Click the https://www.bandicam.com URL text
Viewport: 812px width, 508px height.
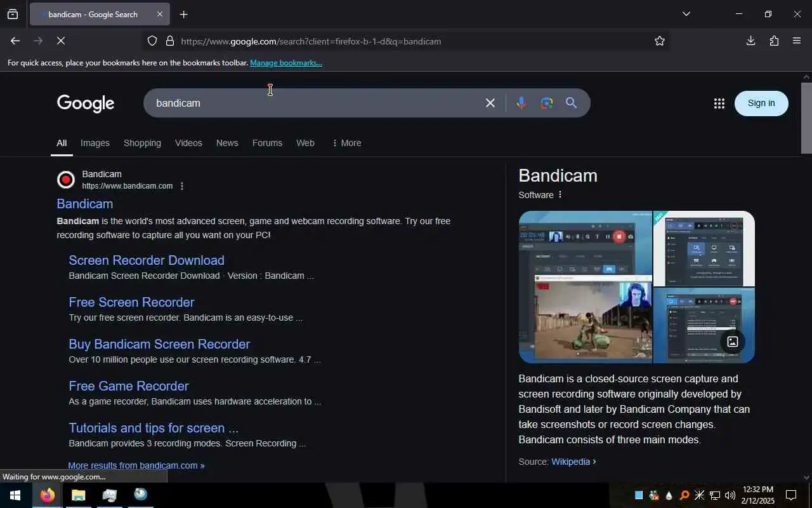coord(127,186)
